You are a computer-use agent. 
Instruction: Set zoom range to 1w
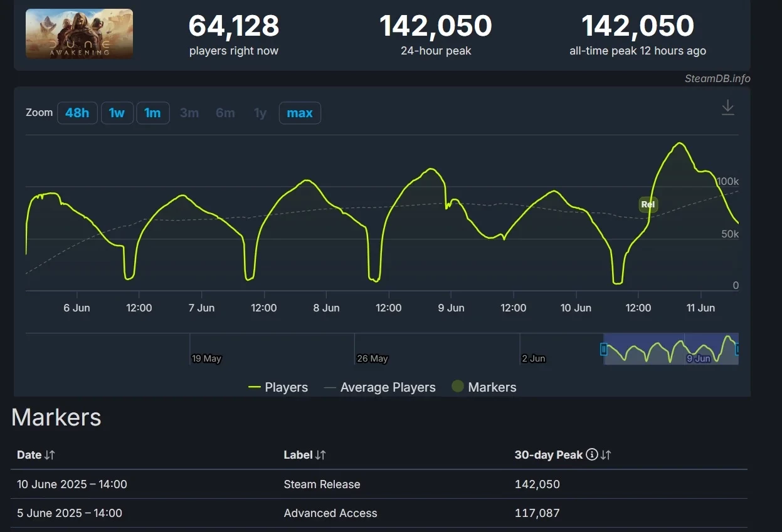(117, 113)
